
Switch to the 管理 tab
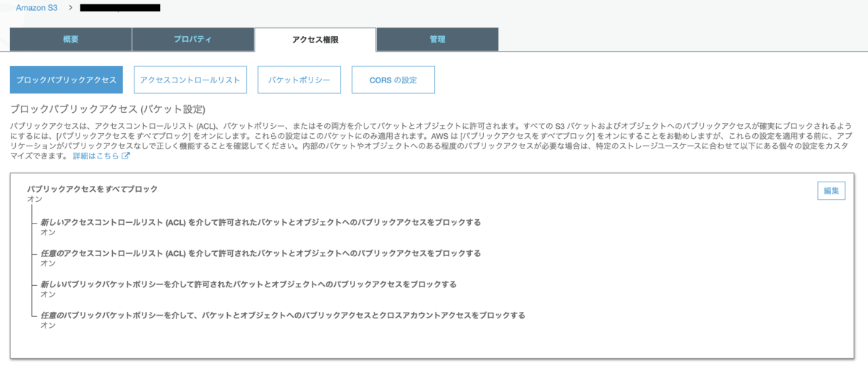coord(437,39)
